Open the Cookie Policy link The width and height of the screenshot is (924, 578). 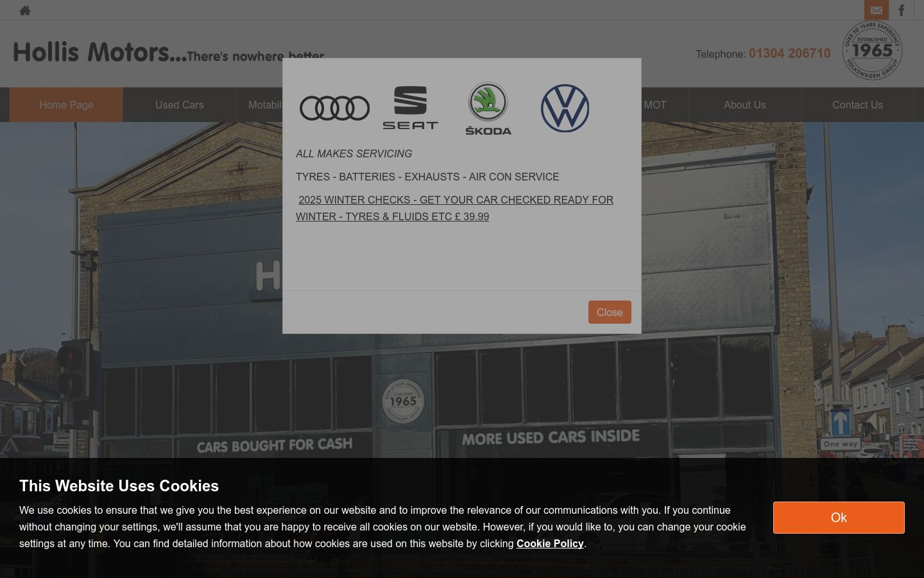click(x=550, y=543)
